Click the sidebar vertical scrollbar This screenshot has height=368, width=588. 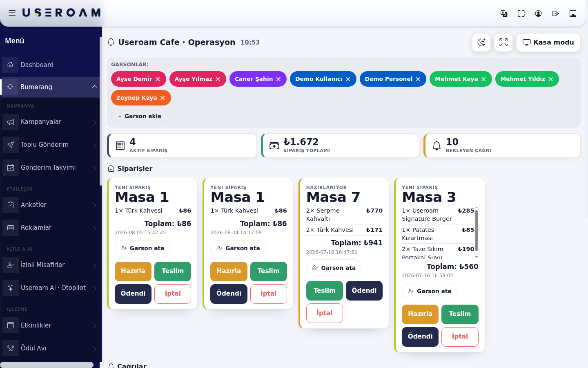pos(100,110)
